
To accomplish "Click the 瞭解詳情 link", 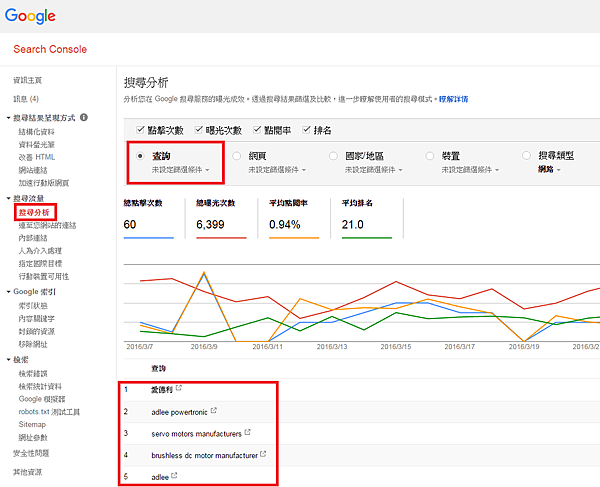I will tap(453, 99).
